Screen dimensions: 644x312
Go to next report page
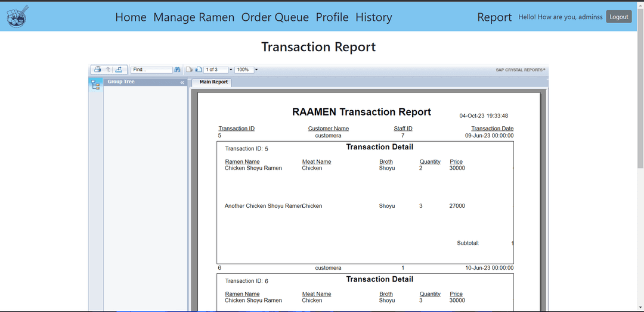tap(199, 70)
